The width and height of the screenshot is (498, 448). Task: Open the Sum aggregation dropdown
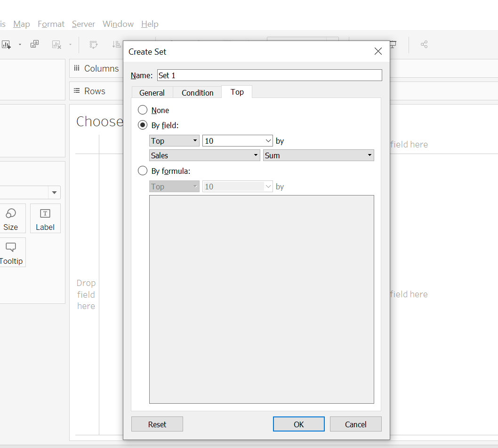click(x=319, y=155)
